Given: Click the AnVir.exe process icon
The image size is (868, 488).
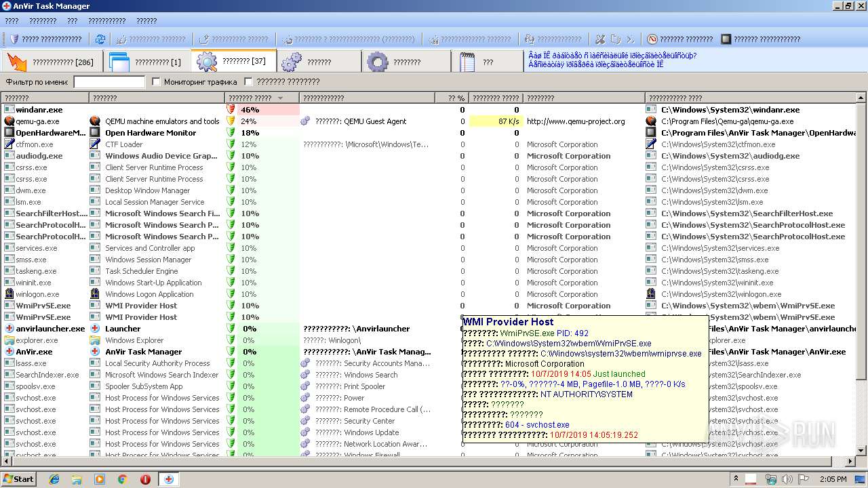Looking at the screenshot, I should point(9,352).
